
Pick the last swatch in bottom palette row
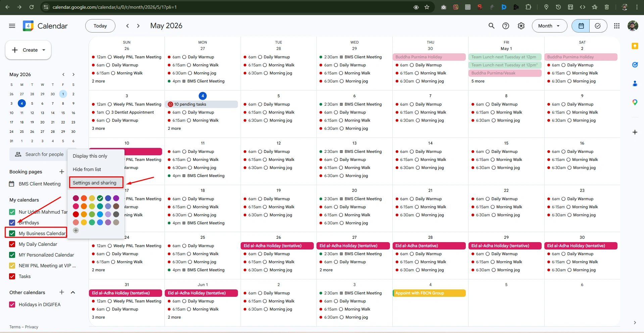116,222
